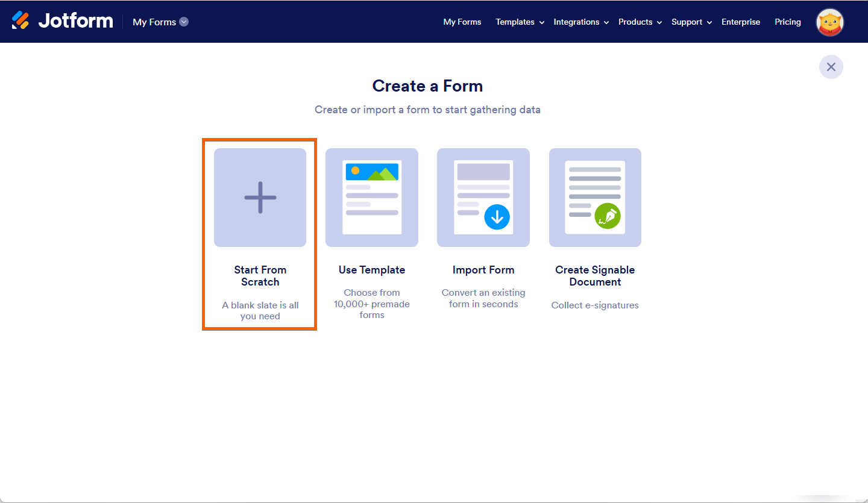Open your profile avatar

pos(830,22)
